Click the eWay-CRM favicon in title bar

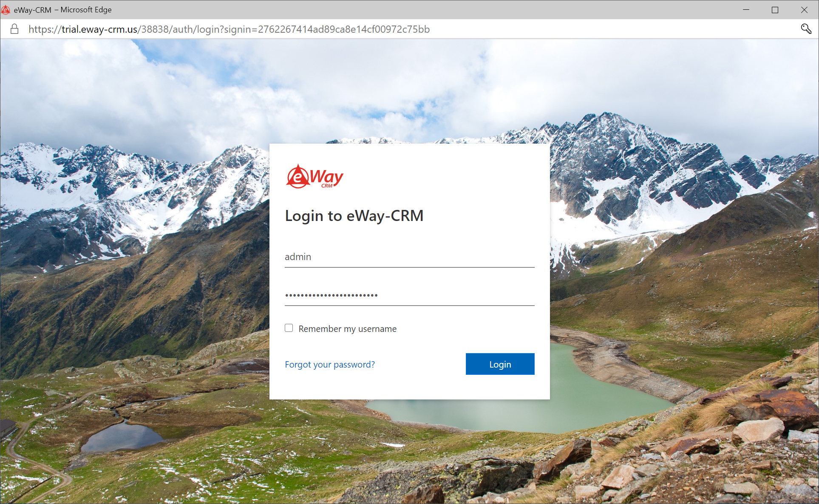pos(6,10)
